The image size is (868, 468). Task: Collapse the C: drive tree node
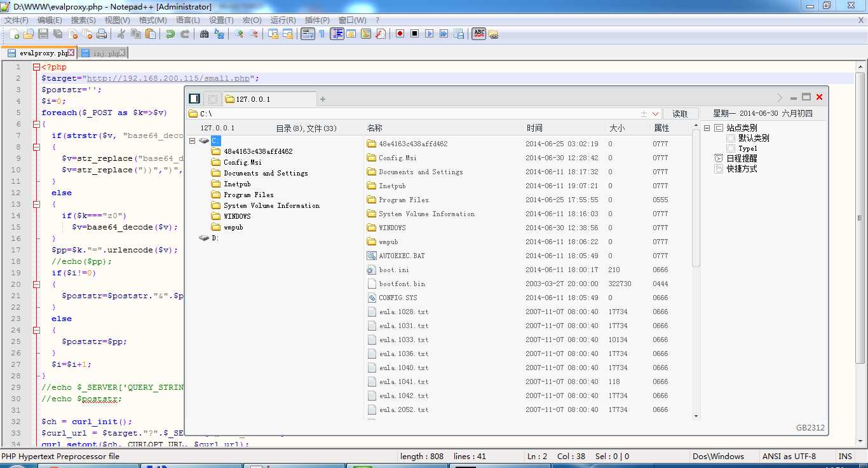(x=192, y=141)
